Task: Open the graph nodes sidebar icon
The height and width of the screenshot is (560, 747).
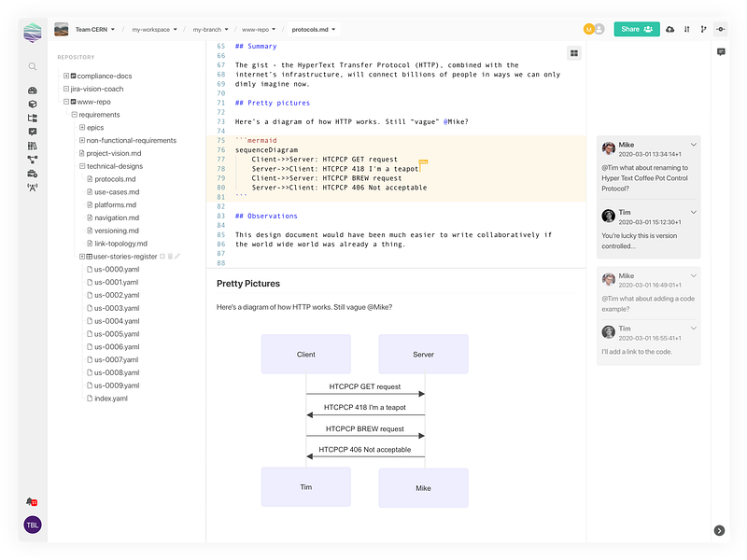Action: 33,160
